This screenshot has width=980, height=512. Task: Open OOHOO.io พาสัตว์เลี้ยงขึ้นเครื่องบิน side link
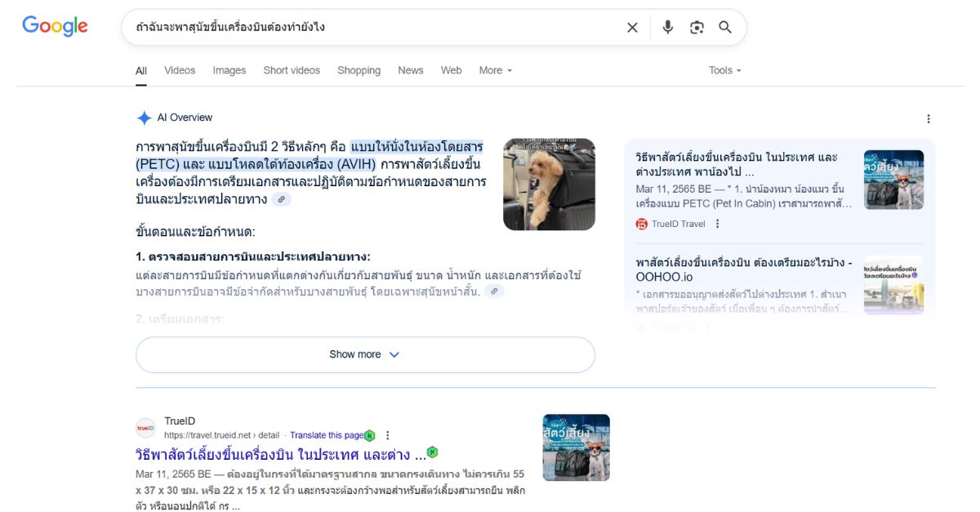[x=744, y=269]
